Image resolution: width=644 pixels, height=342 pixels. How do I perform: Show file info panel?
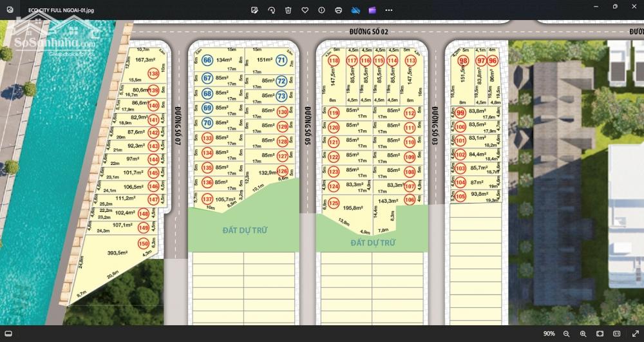pos(321,10)
